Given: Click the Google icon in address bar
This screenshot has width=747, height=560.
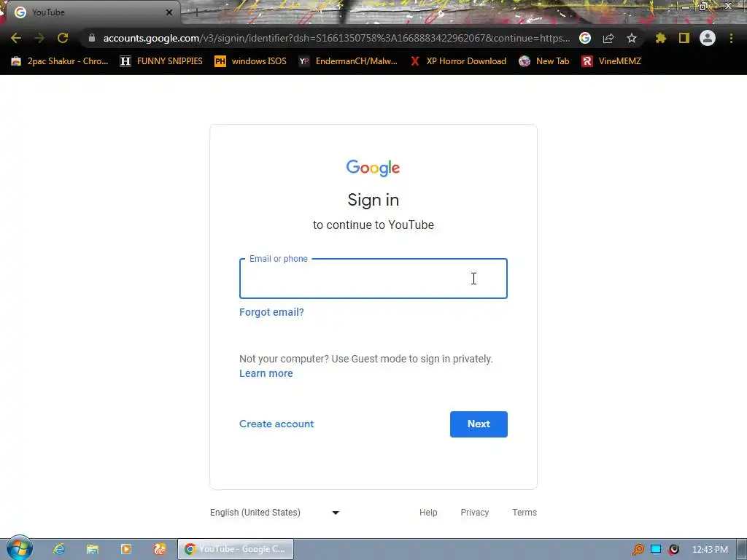Looking at the screenshot, I should [585, 38].
